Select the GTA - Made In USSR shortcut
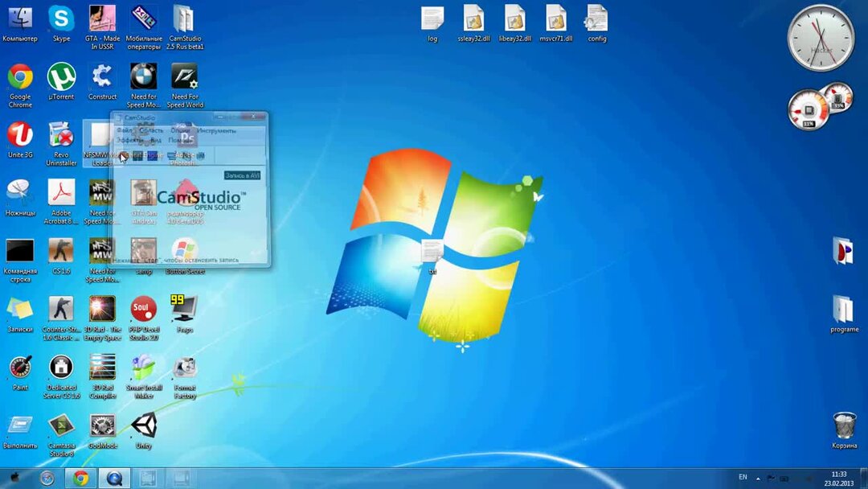Image resolution: width=868 pixels, height=489 pixels. (x=102, y=27)
